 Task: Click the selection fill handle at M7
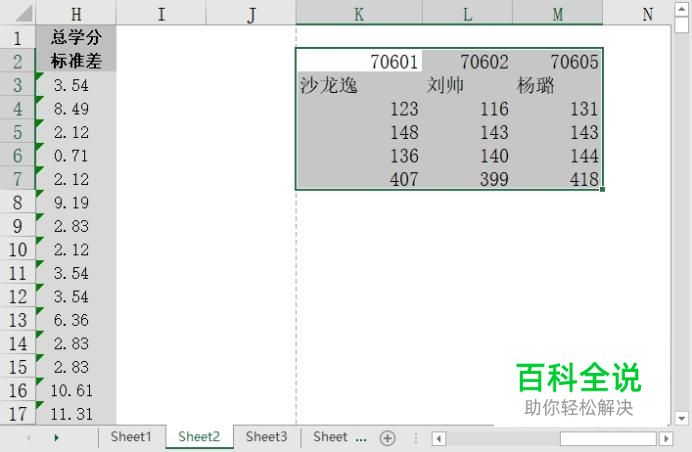click(x=602, y=189)
